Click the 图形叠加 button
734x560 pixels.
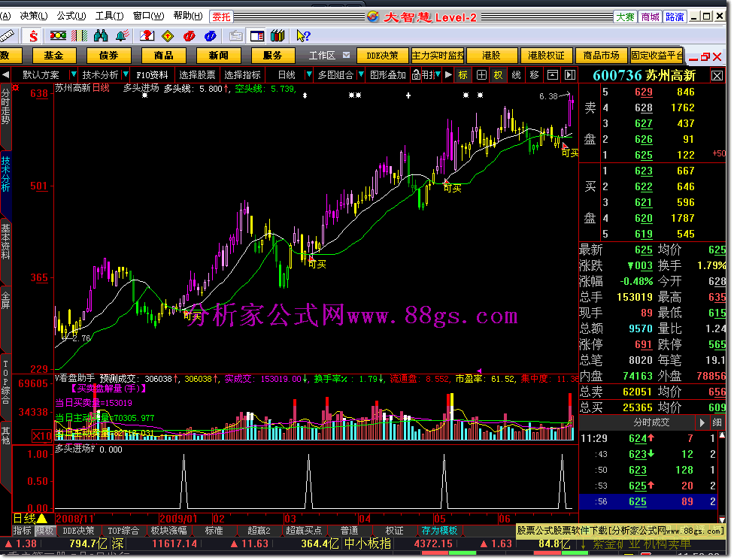(x=387, y=75)
